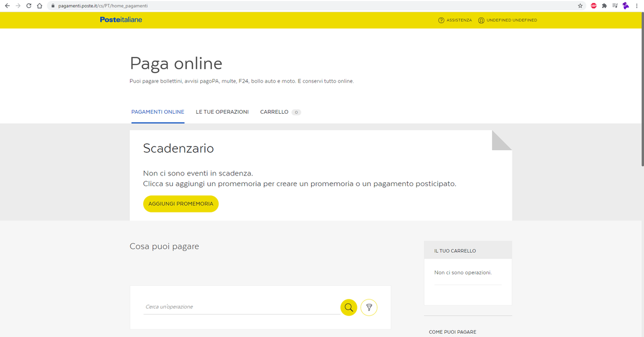Image resolution: width=644 pixels, height=337 pixels.
Task: Click the Assistenza question mark icon
Action: 441,20
